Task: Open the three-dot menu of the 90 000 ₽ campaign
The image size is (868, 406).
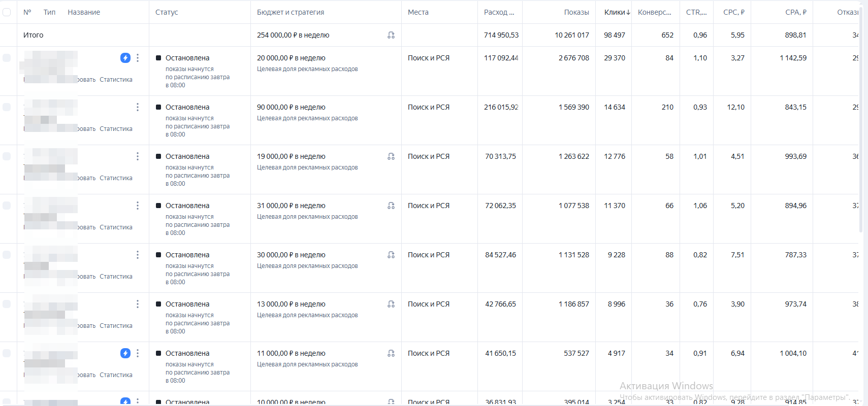Action: point(138,107)
